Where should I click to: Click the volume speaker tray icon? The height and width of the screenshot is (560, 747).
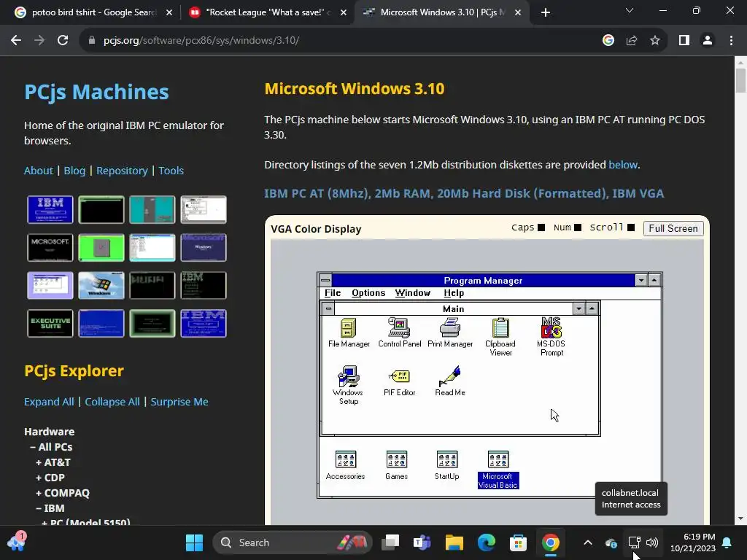tap(652, 542)
